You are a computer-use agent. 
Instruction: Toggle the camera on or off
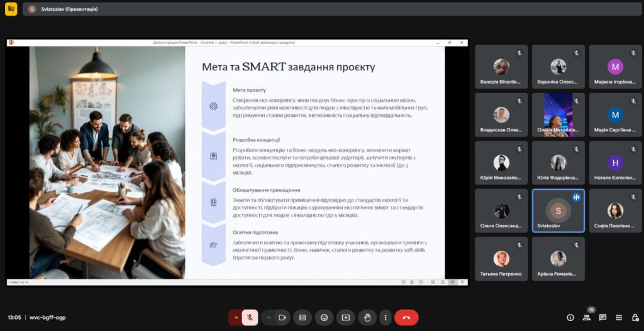(282, 318)
